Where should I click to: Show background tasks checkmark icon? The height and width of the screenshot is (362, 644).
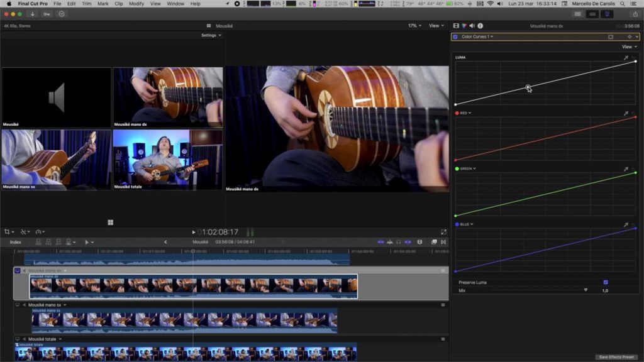[62, 14]
